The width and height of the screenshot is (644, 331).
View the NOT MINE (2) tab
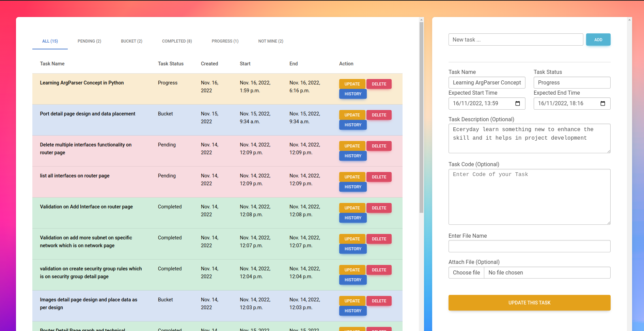(x=271, y=41)
